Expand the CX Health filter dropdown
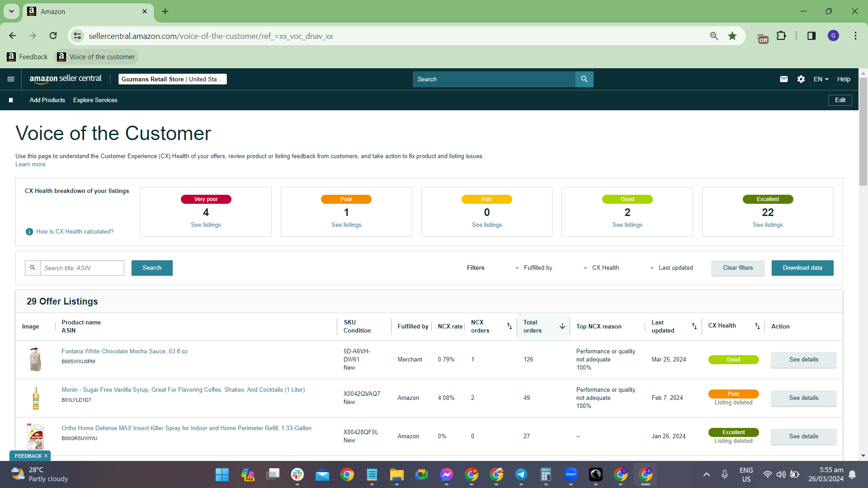Image resolution: width=868 pixels, height=488 pixels. [x=601, y=268]
